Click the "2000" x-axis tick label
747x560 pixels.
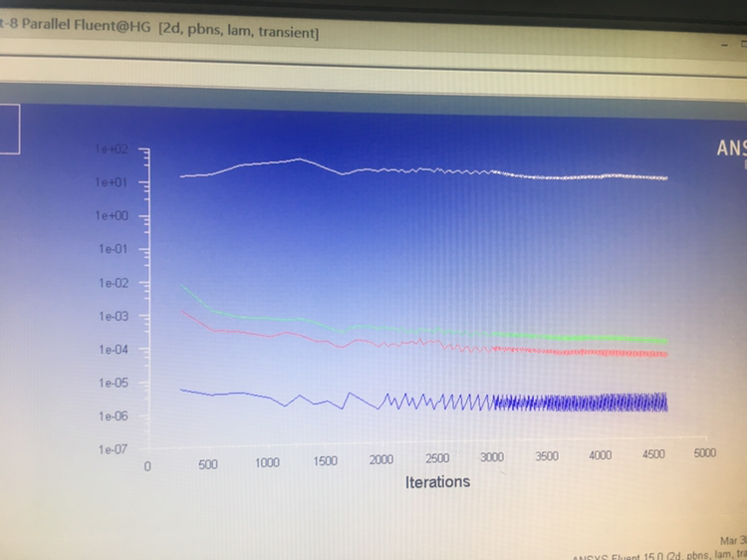pyautogui.click(x=381, y=459)
